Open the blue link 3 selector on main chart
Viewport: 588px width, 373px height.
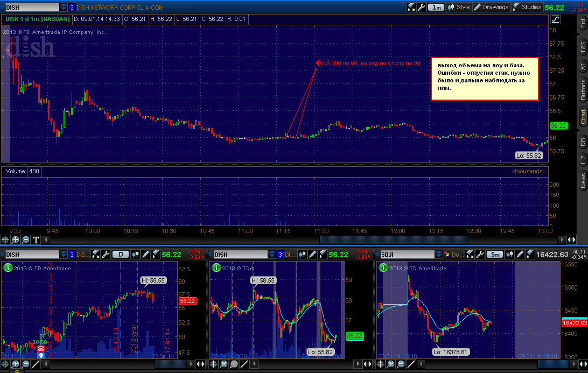pos(72,7)
